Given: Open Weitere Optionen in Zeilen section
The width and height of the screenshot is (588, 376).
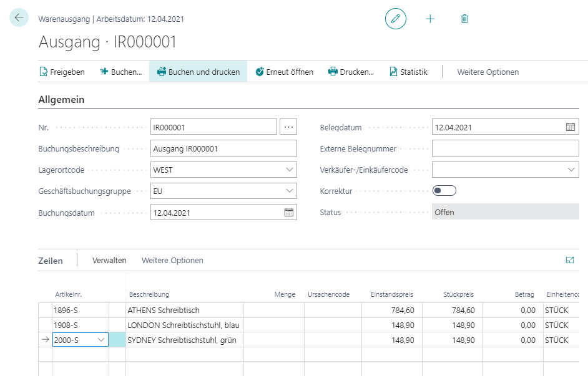Looking at the screenshot, I should tap(172, 260).
